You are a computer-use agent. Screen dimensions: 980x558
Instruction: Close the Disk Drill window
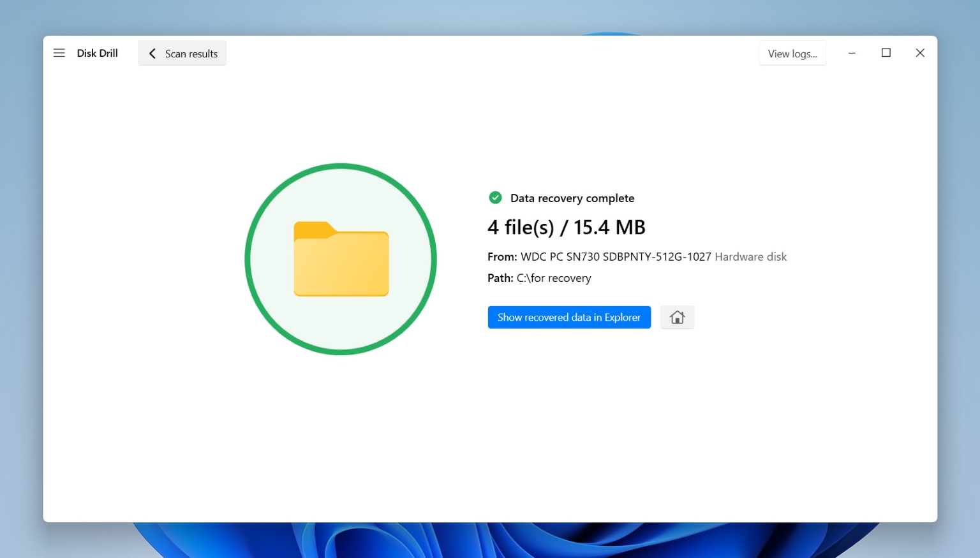(x=919, y=53)
